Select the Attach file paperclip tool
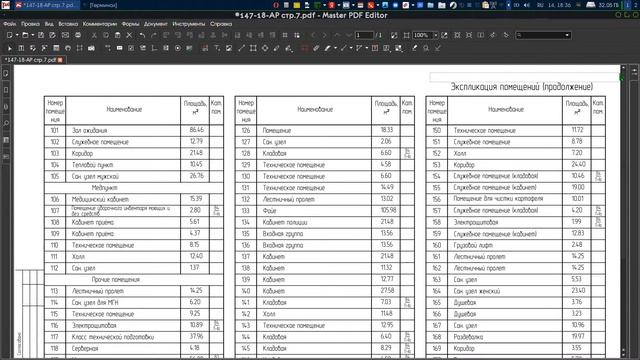The height and width of the screenshot is (360, 640). pyautogui.click(x=316, y=48)
